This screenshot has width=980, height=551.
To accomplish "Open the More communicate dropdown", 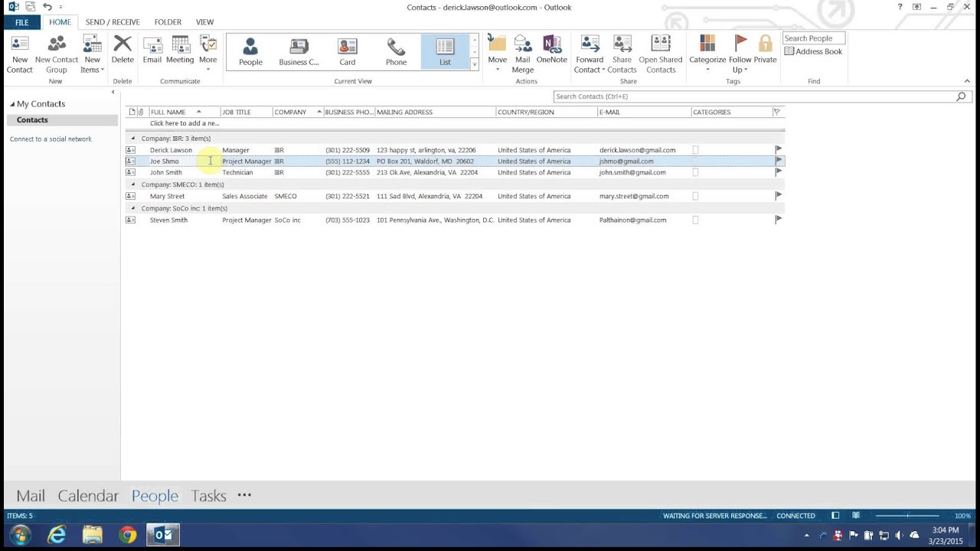I will (207, 54).
